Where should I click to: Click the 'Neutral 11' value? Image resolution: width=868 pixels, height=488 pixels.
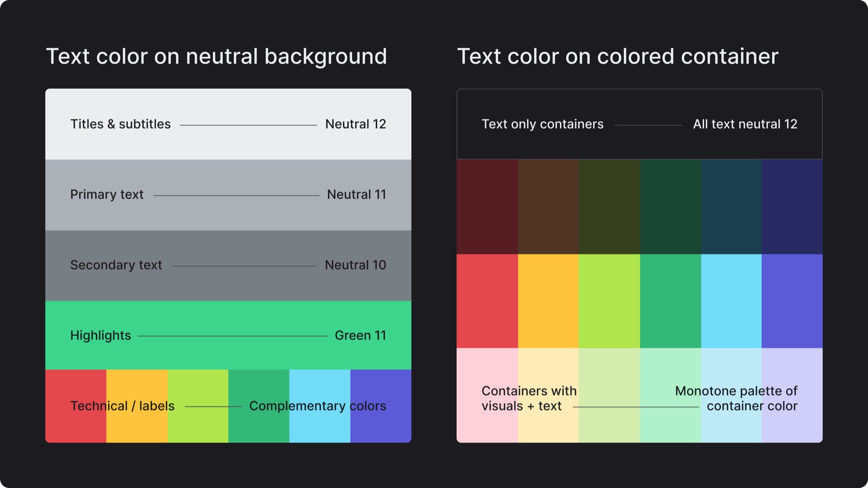point(356,194)
